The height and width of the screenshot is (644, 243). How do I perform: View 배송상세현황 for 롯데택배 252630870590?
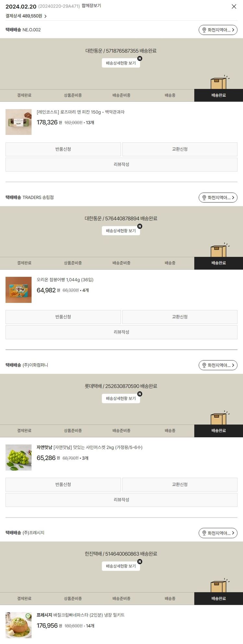tap(121, 398)
